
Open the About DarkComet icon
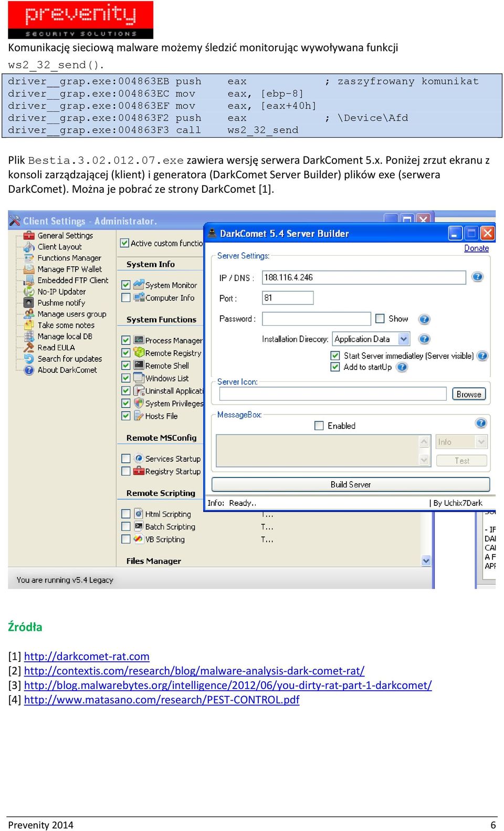[x=29, y=370]
